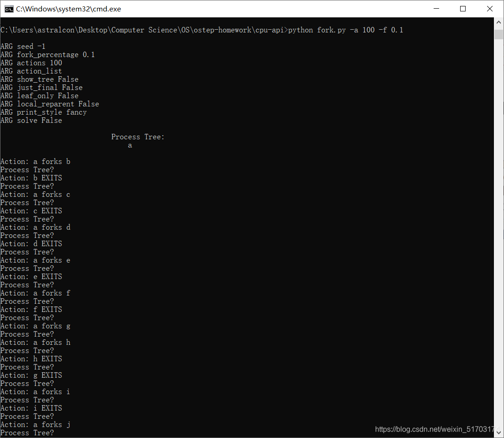
Task: Click the scrollbar thumb near the top
Action: tap(499, 34)
